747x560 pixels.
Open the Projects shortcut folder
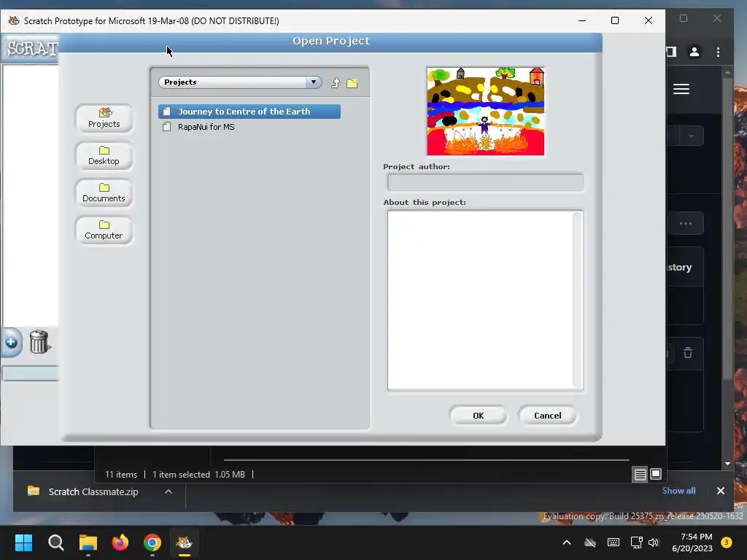[x=104, y=118]
